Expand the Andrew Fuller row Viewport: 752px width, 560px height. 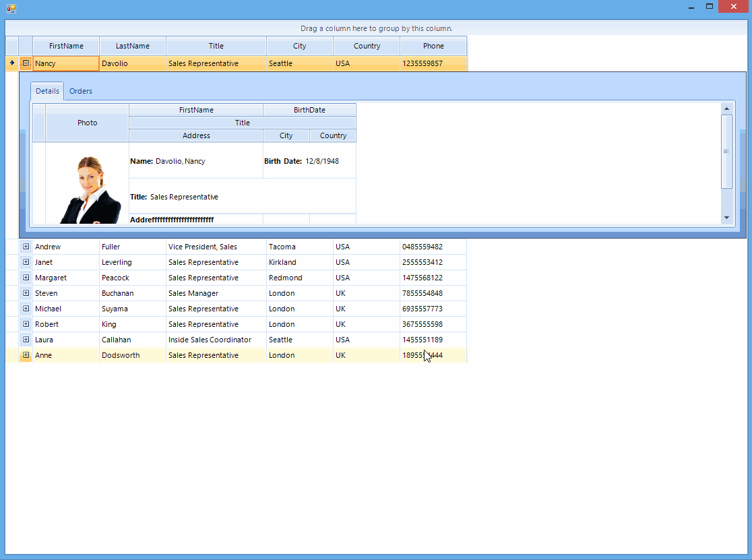coord(26,247)
